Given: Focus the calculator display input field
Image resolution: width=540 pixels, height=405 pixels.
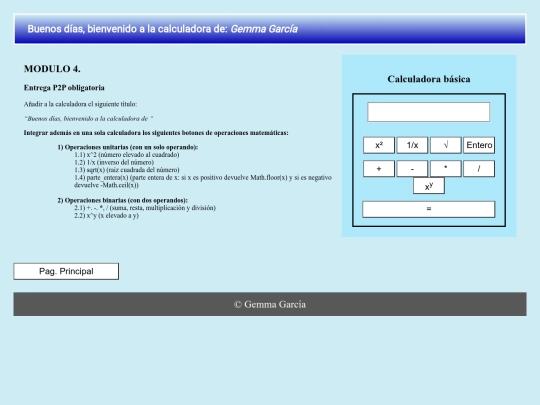Looking at the screenshot, I should 428,112.
